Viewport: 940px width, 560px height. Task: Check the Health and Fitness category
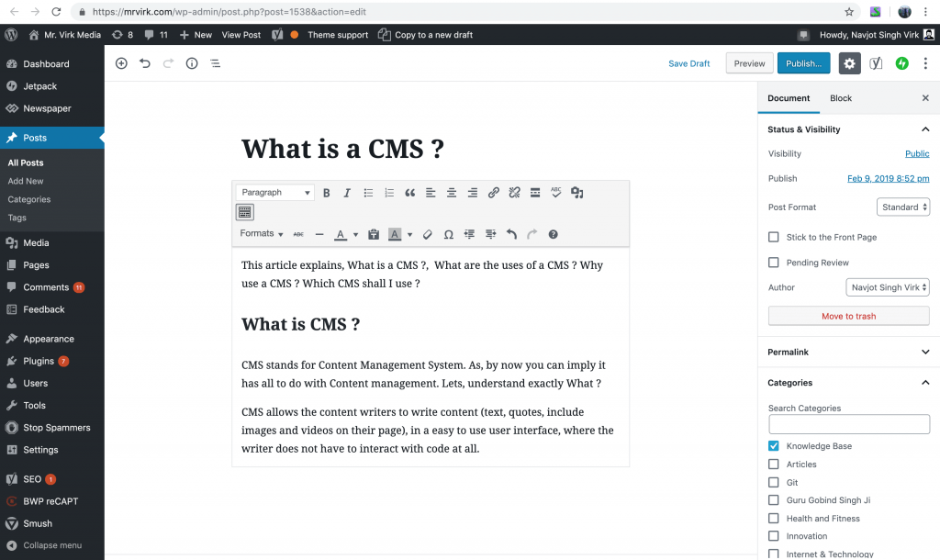[773, 519]
